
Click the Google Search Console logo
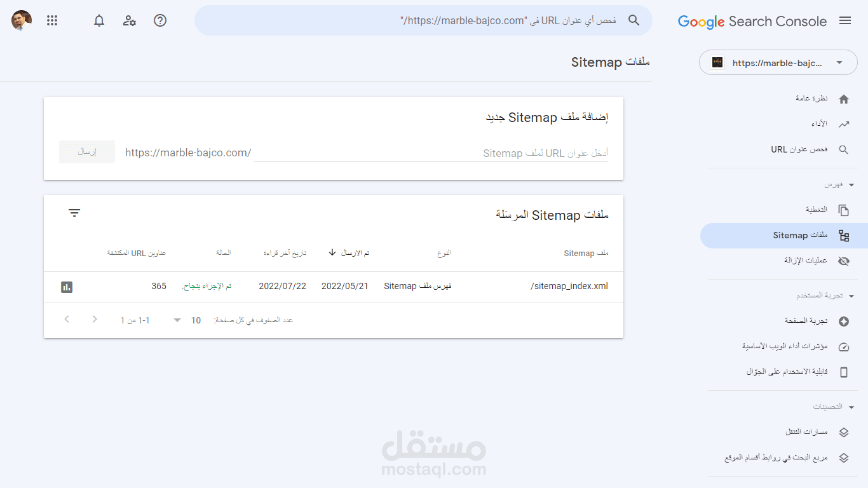(x=752, y=21)
